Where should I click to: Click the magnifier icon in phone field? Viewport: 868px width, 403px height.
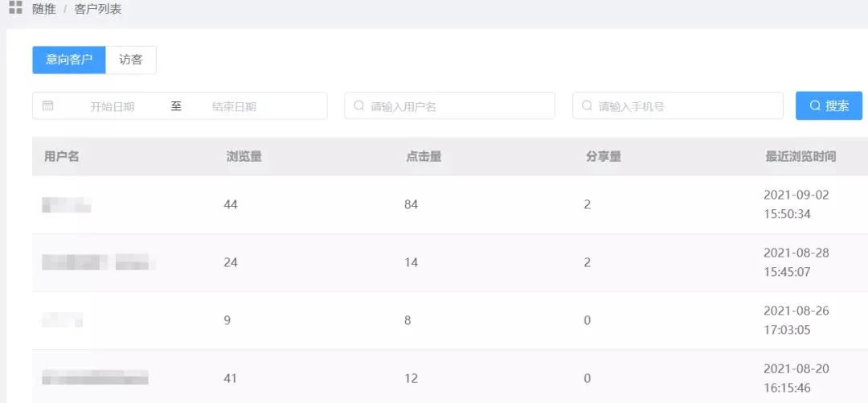tap(587, 105)
